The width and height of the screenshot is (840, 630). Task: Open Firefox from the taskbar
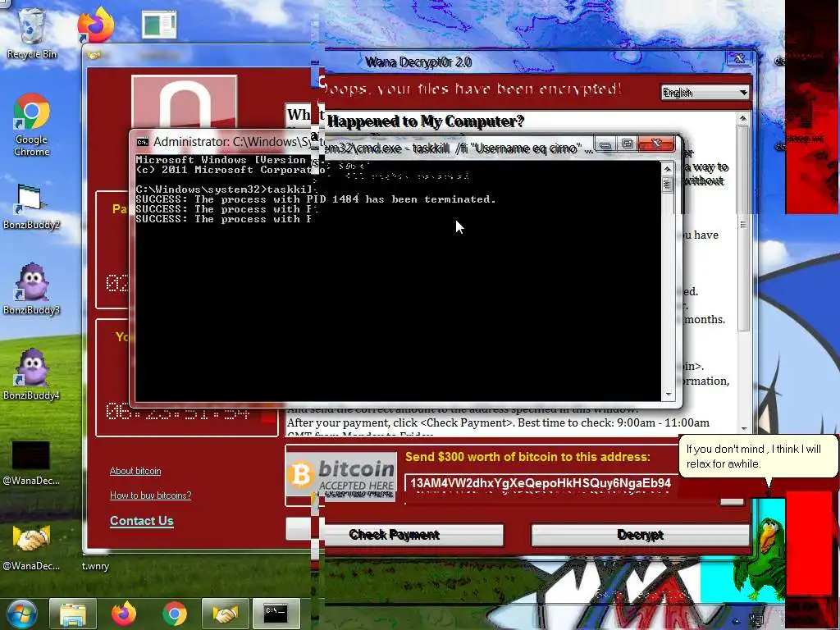pos(124,614)
